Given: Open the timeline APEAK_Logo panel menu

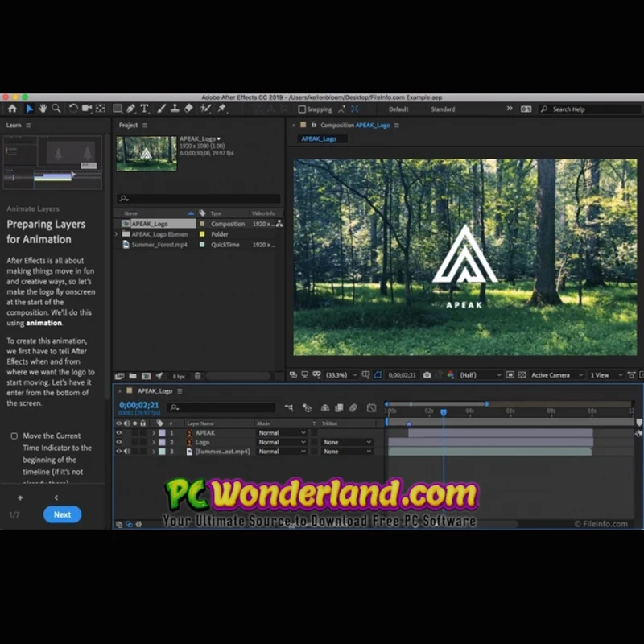Looking at the screenshot, I should 180,391.
